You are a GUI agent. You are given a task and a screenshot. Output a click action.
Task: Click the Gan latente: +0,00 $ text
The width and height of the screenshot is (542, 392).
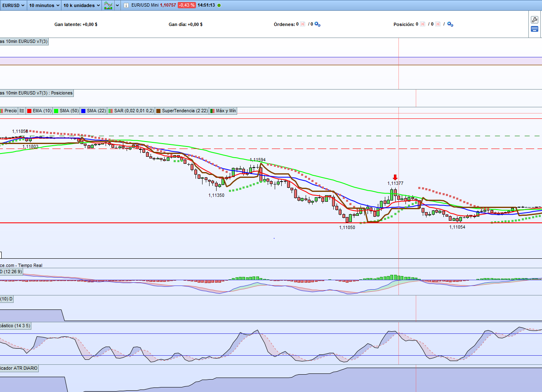tap(76, 24)
